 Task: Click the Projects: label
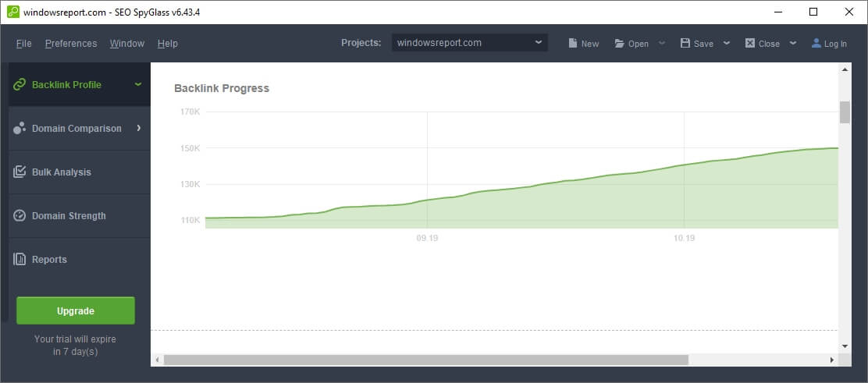[361, 43]
